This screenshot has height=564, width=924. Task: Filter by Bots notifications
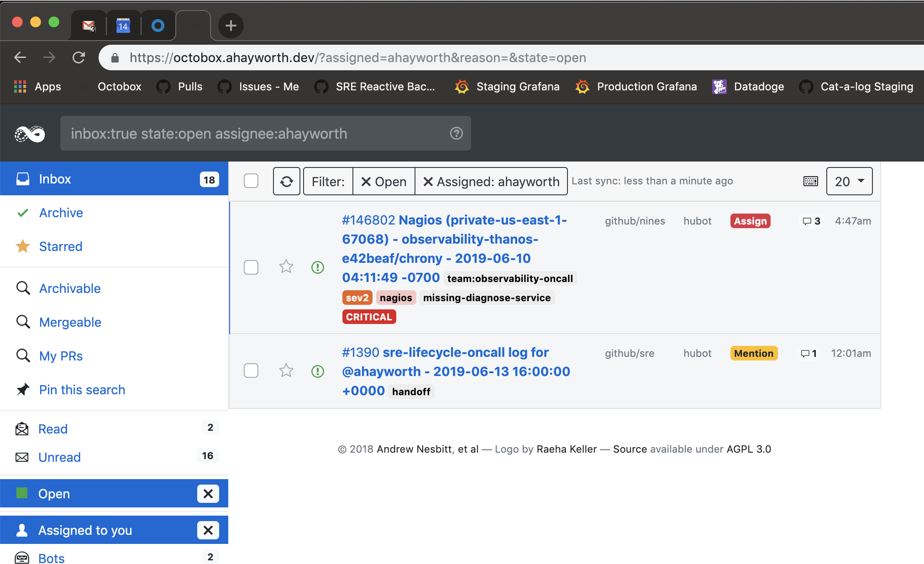tap(114, 558)
